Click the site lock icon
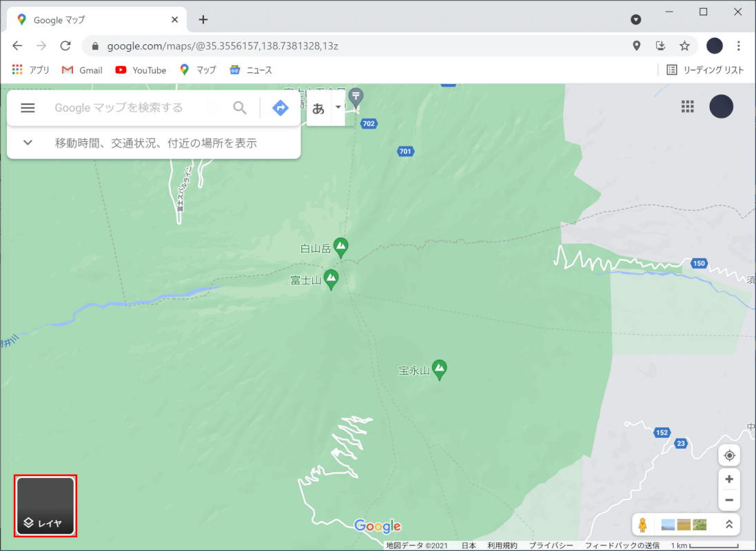The image size is (756, 551). coord(95,45)
